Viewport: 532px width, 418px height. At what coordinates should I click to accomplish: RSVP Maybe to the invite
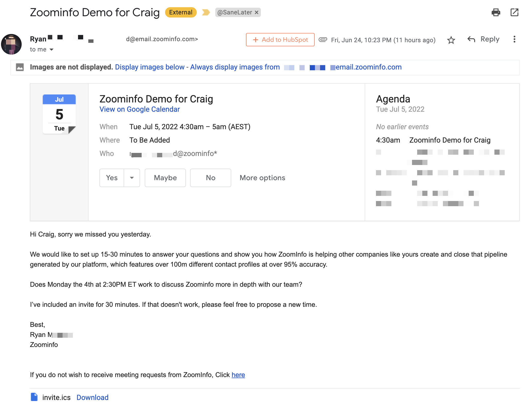click(x=165, y=178)
